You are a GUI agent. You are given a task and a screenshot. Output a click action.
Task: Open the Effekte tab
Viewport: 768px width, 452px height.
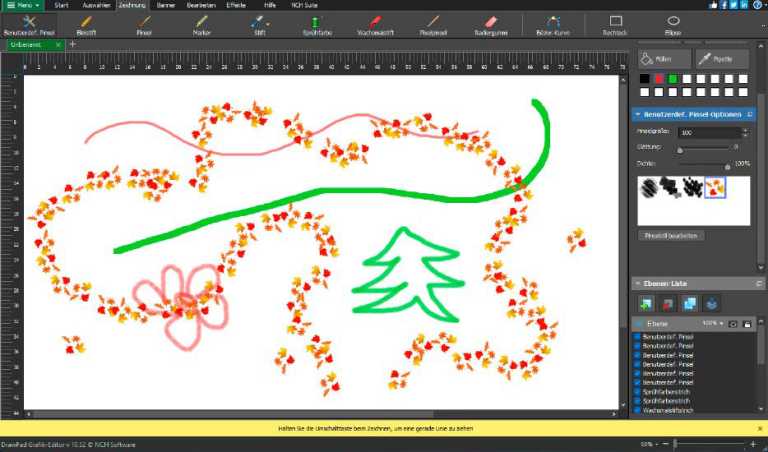click(x=236, y=5)
